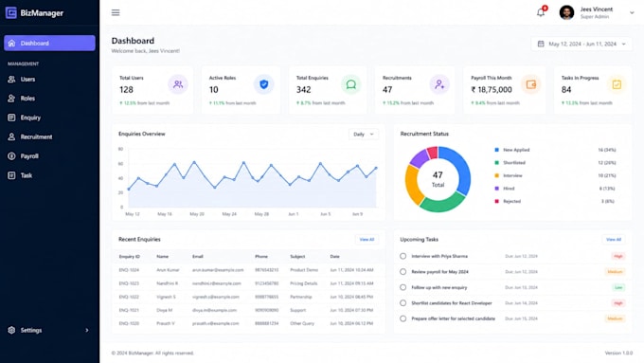Image resolution: width=644 pixels, height=363 pixels.
Task: Click enquiry row ENQ-1023
Action: coord(248,283)
